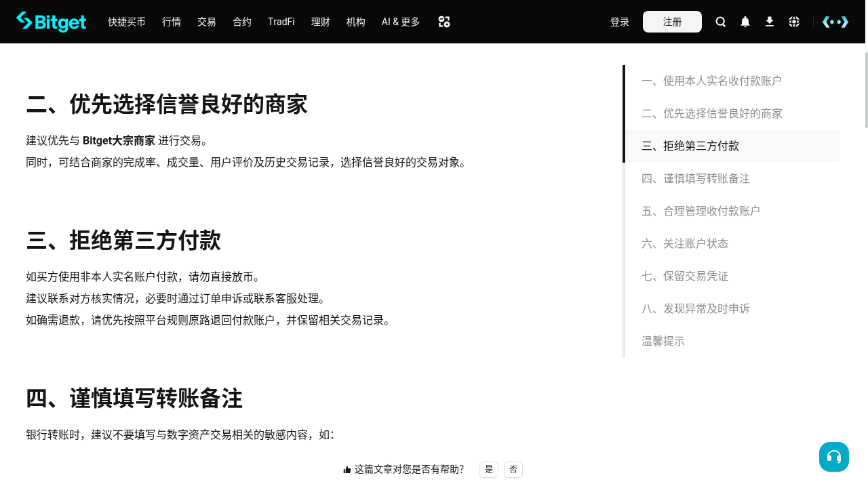The width and height of the screenshot is (868, 488).
Task: Jump to 温馨提示 section
Action: point(732,342)
